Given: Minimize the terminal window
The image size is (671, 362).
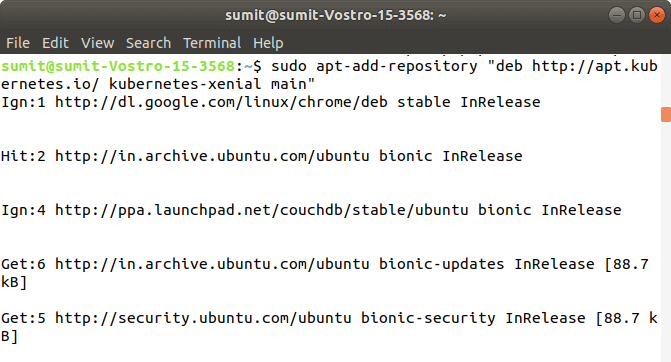Looking at the screenshot, I should pyautogui.click(x=617, y=15).
